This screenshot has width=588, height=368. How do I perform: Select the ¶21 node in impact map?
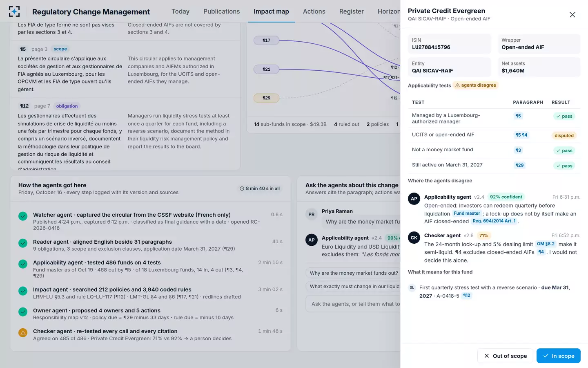click(266, 69)
